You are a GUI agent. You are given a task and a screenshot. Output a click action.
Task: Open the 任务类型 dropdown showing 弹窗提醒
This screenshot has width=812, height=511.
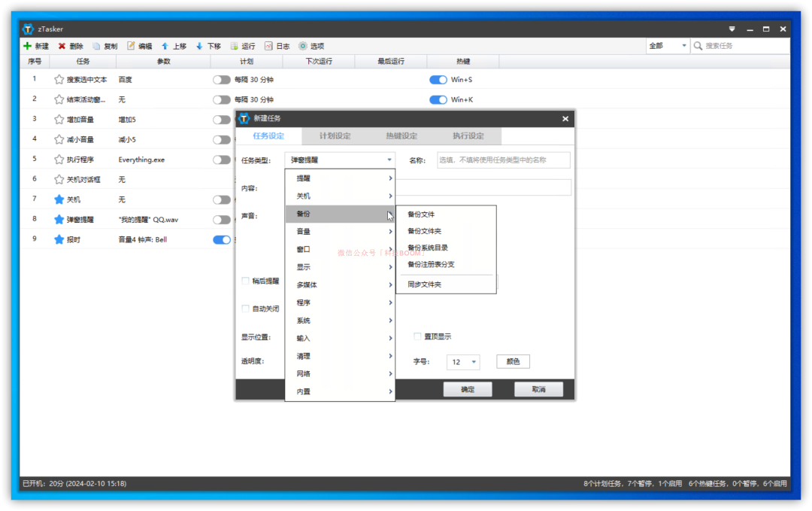pos(340,160)
